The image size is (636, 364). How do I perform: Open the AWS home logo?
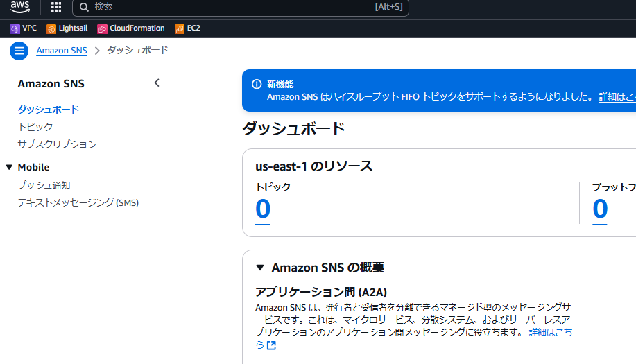(20, 6)
